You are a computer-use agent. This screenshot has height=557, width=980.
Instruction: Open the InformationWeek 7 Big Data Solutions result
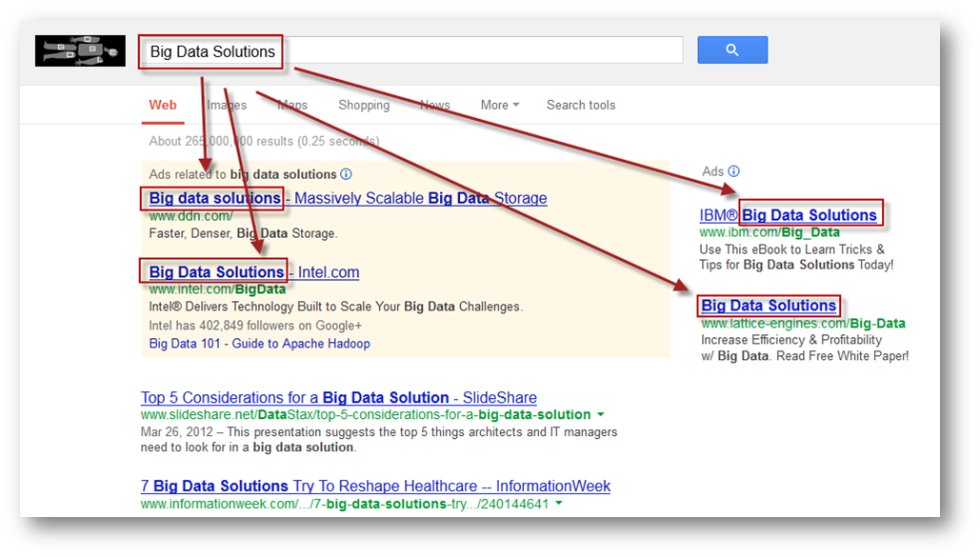(375, 486)
